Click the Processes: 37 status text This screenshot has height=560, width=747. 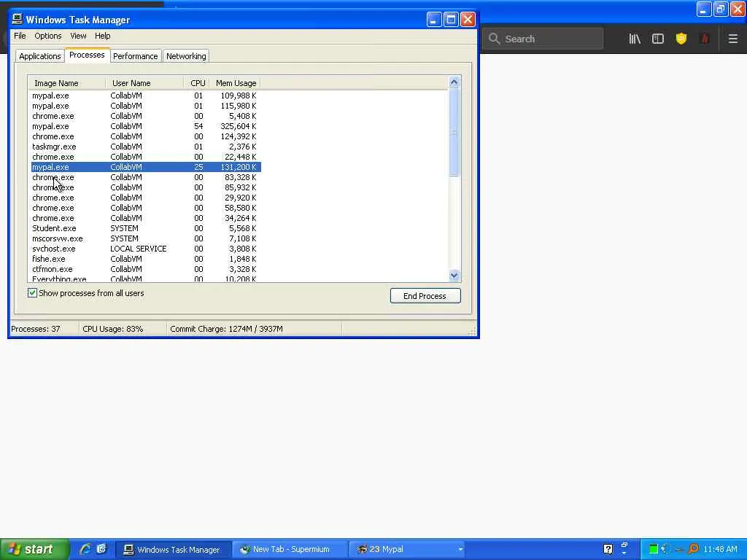pos(36,329)
